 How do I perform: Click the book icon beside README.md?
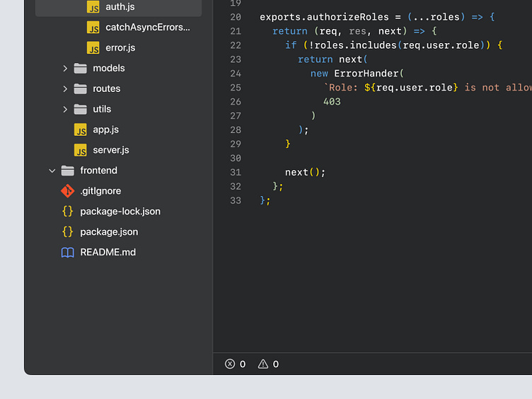pos(67,253)
